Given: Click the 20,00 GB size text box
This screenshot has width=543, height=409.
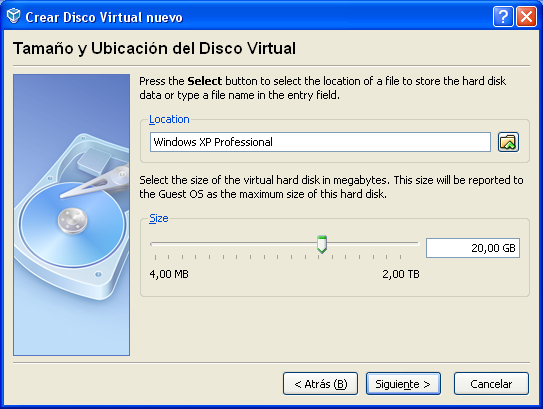Looking at the screenshot, I should (x=473, y=248).
